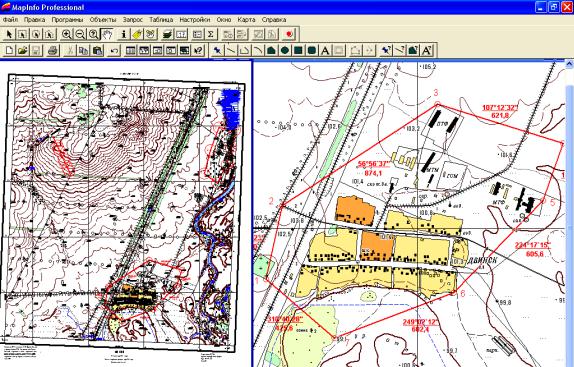The height and width of the screenshot is (367, 574).
Task: Click the 621,8 distance label
Action: click(x=500, y=115)
